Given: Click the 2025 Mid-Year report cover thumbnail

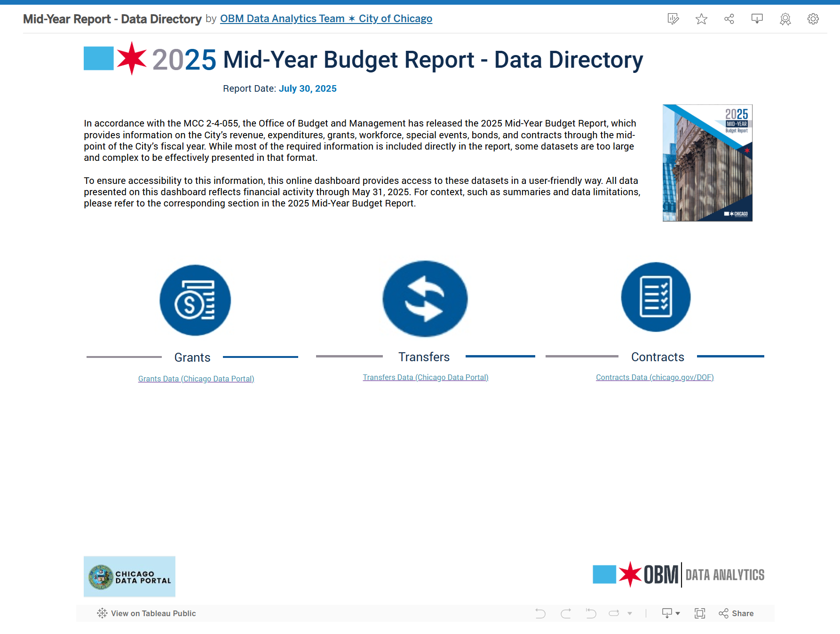Looking at the screenshot, I should [x=707, y=163].
